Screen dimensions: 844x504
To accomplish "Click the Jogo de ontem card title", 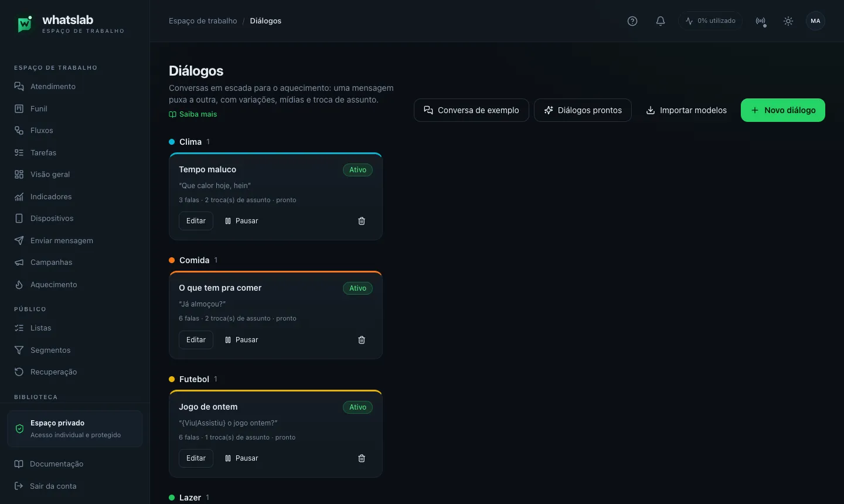I will 208,407.
